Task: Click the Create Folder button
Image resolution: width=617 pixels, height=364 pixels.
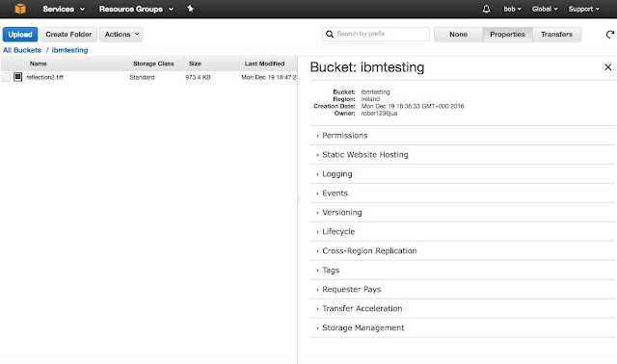Action: pyautogui.click(x=68, y=35)
